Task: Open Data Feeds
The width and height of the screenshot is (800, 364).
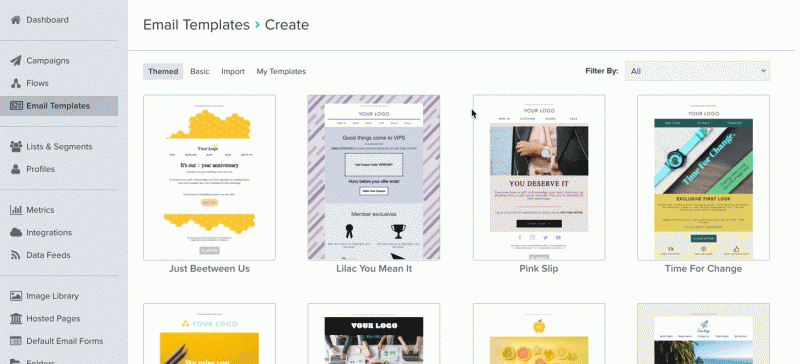Action: 48,255
